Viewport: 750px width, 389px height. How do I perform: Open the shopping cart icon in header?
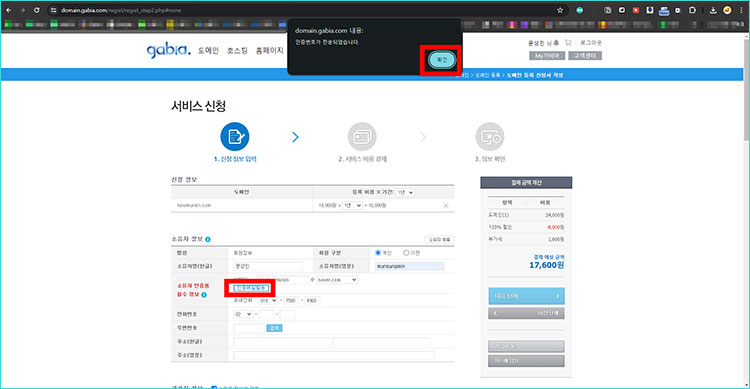[568, 43]
